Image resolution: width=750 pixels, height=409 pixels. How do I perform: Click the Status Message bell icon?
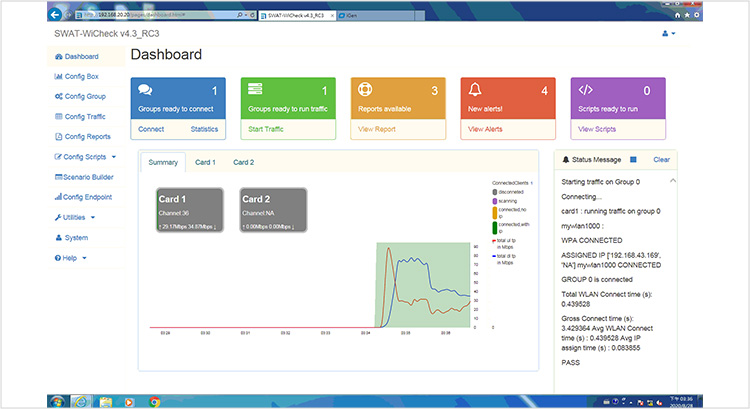click(566, 160)
